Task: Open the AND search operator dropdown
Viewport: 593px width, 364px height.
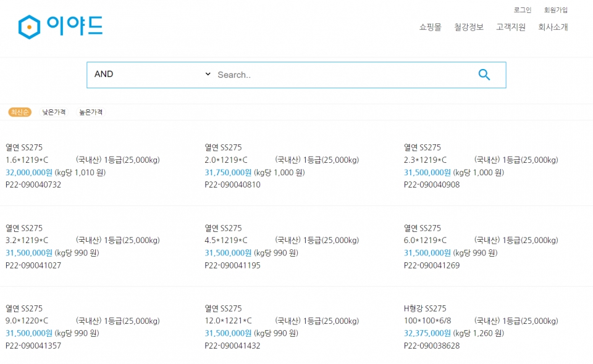Action: coord(151,74)
